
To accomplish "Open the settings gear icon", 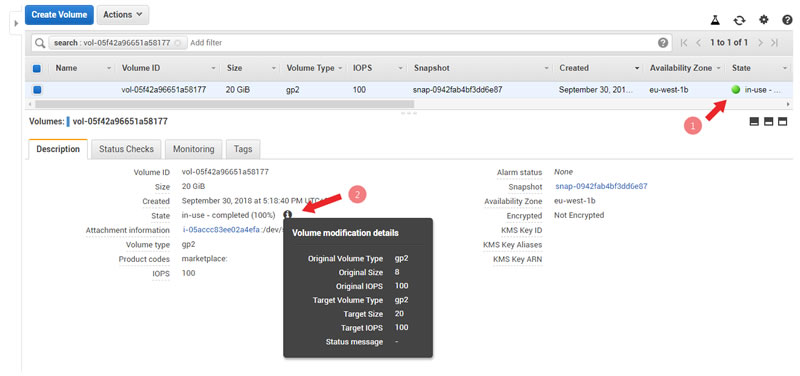I will (x=763, y=20).
